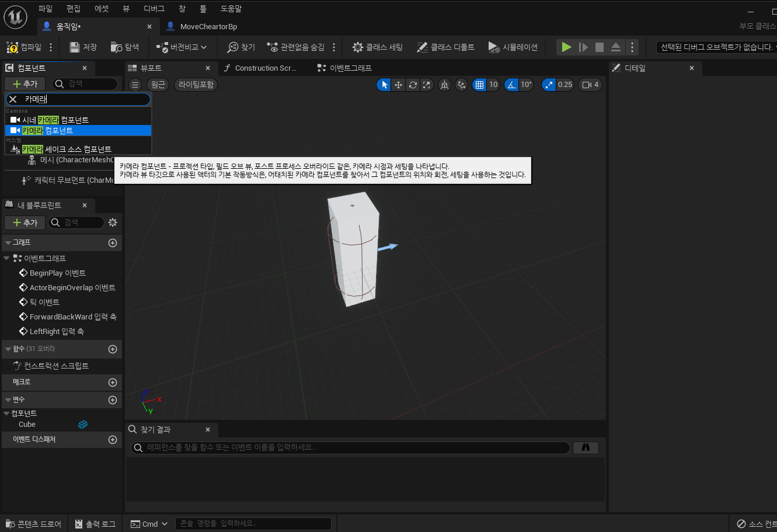Select 시네 카메라 컴포넌트 from list
777x532 pixels.
78,120
